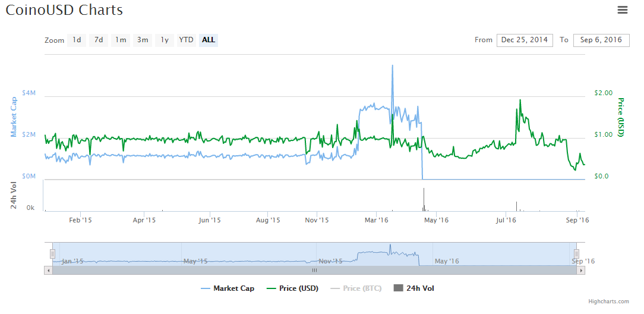This screenshot has height=314, width=644.
Task: Zoom chart to 3m range
Action: click(x=143, y=40)
